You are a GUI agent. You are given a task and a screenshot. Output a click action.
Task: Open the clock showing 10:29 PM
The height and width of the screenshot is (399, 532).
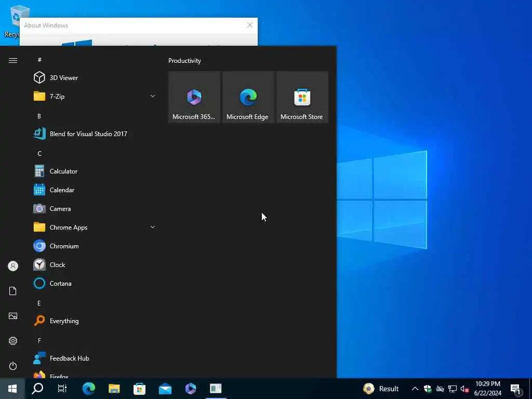tap(487, 389)
